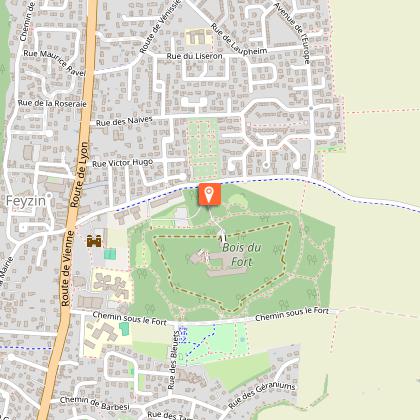
Task: Click the monument icon above Bois du Fort
Action: [x=223, y=238]
